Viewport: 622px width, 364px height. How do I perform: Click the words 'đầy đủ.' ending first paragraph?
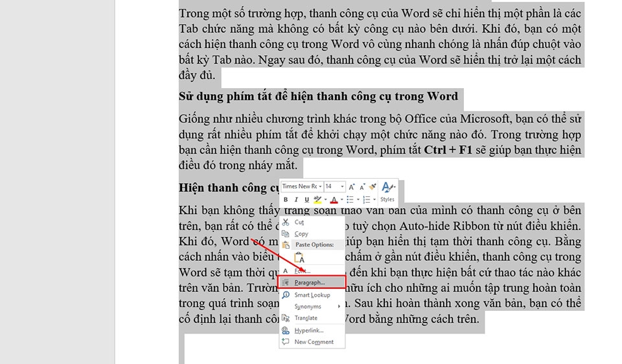[x=197, y=75]
